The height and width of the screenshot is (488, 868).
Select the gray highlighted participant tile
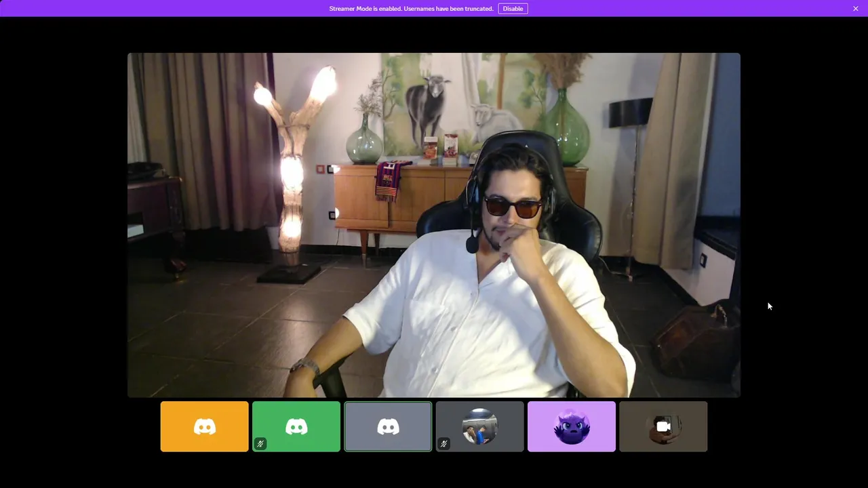point(388,426)
